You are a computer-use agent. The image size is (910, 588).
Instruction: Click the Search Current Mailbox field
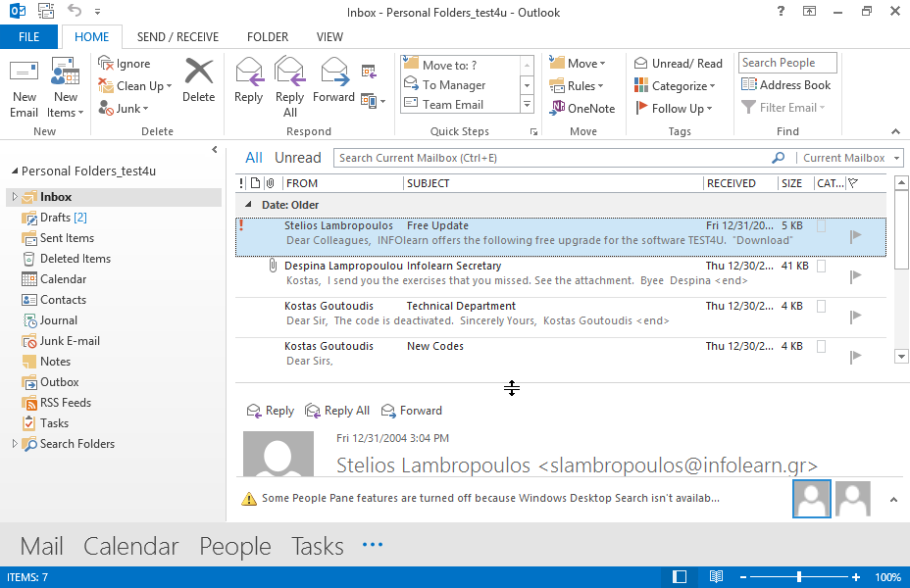click(x=552, y=158)
